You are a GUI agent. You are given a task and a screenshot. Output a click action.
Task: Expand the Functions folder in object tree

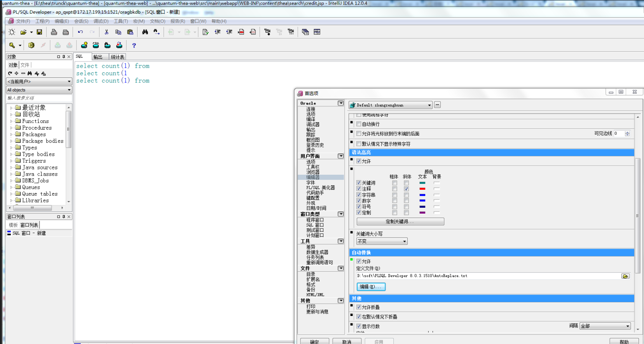click(11, 121)
